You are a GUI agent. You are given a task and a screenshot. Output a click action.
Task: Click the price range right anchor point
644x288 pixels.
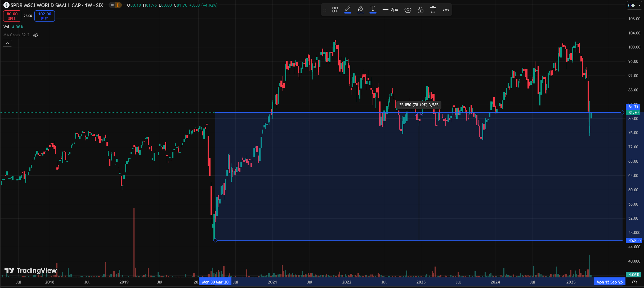coord(622,113)
